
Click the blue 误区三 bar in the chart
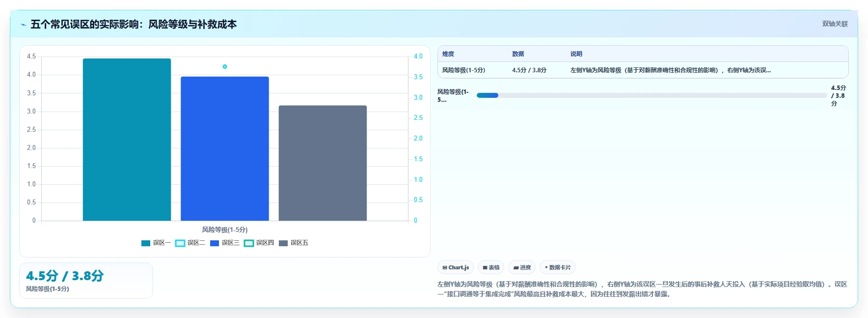[225, 148]
